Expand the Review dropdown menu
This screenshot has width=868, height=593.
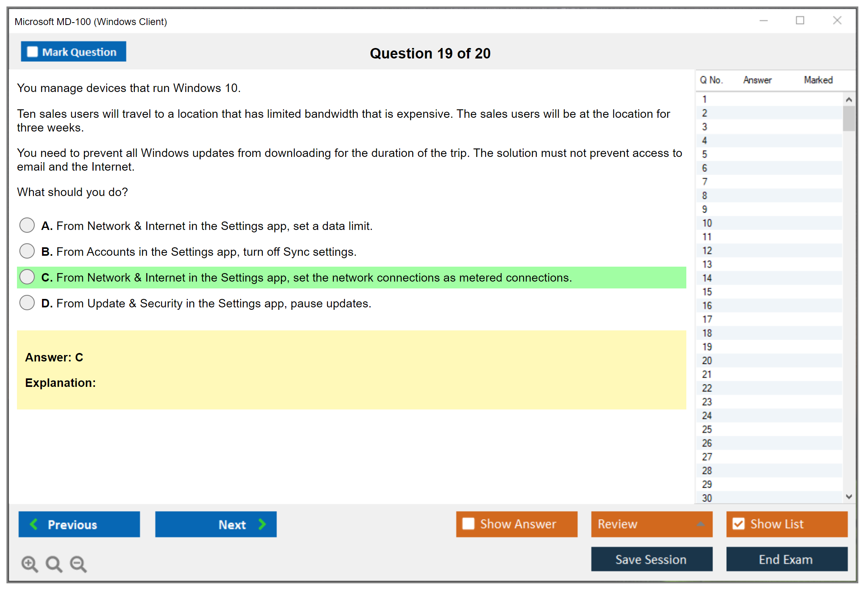(x=700, y=524)
